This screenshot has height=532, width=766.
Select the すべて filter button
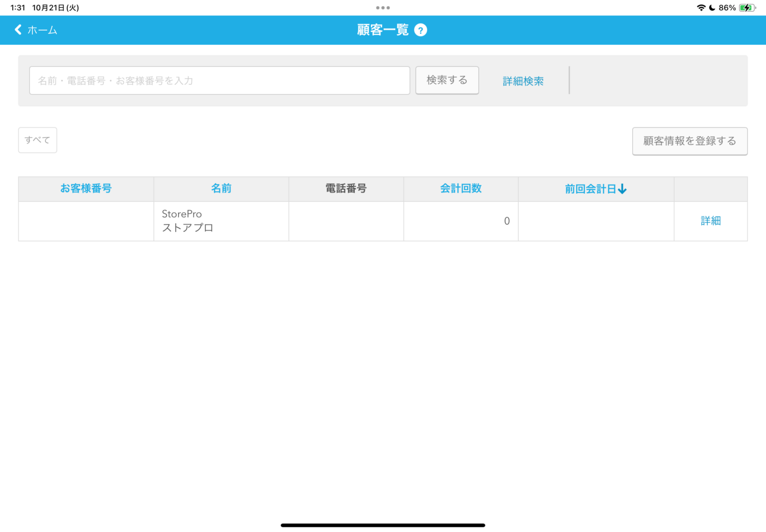pos(37,140)
